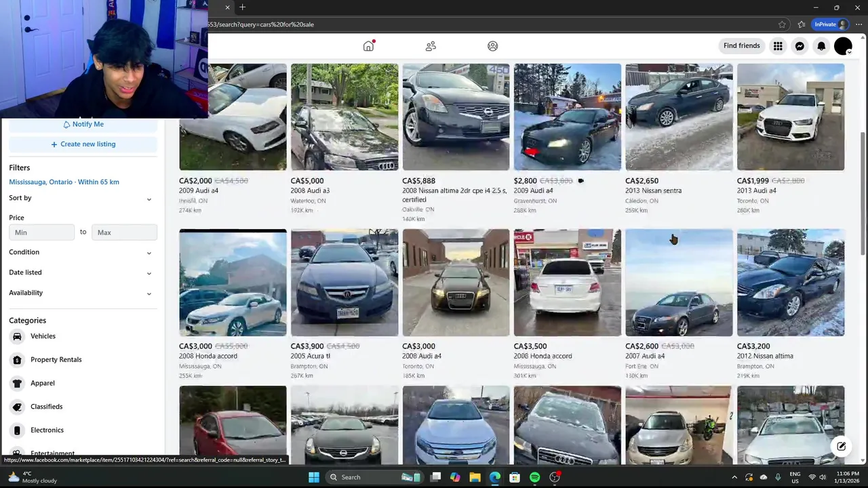Click the Property Rentals category icon
868x488 pixels.
[17, 360]
